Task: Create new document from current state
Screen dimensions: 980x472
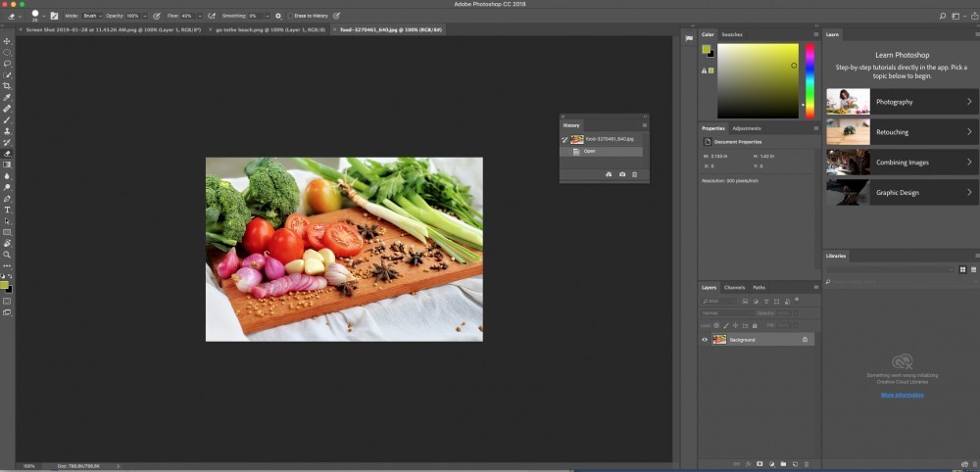Action: [609, 175]
